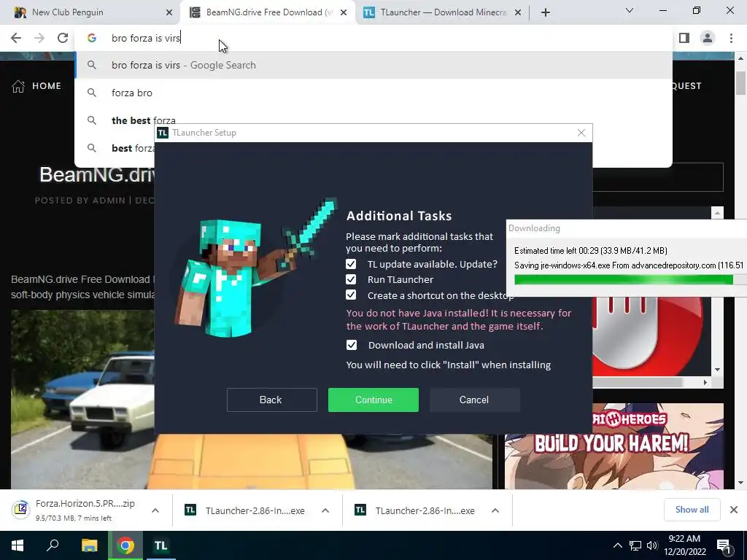The image size is (747, 560).
Task: Click the HOME house icon on website
Action: [x=18, y=86]
